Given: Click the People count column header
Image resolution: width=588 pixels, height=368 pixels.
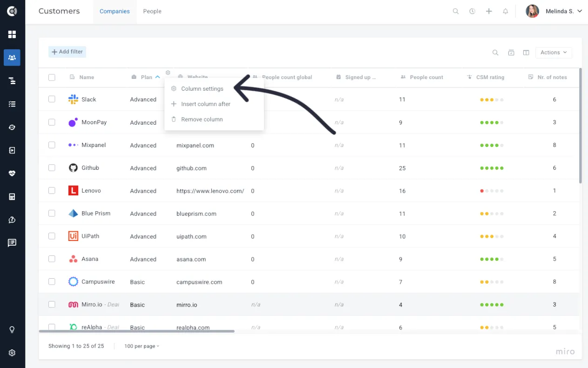Looking at the screenshot, I should 426,77.
